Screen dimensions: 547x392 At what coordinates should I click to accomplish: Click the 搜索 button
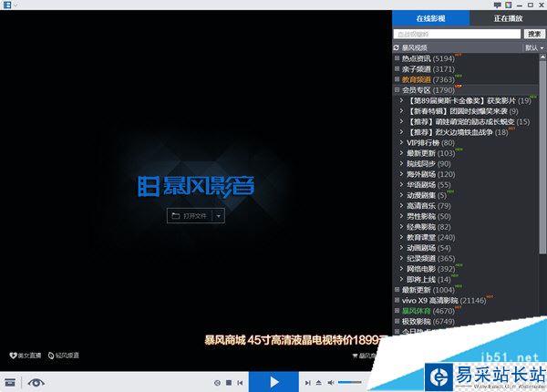[x=534, y=34]
